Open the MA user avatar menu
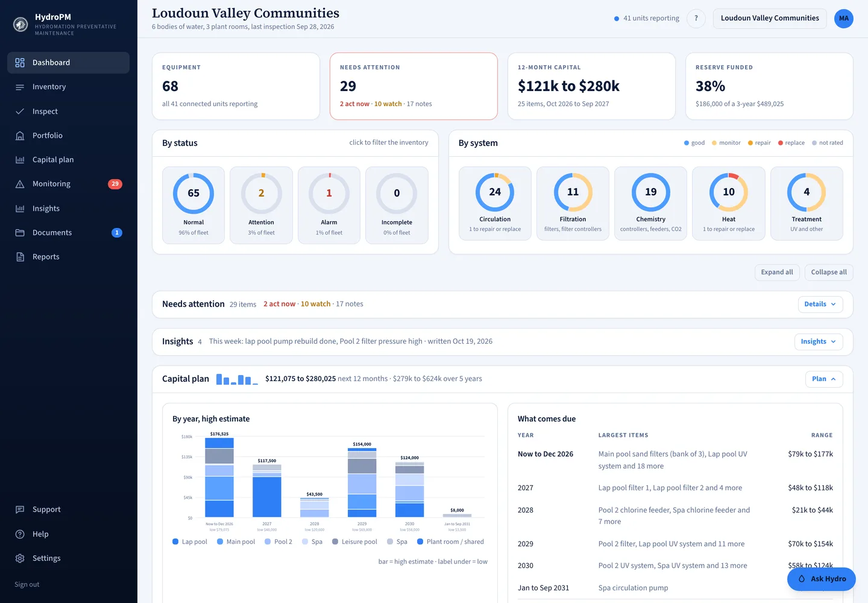Image resolution: width=868 pixels, height=603 pixels. point(844,18)
